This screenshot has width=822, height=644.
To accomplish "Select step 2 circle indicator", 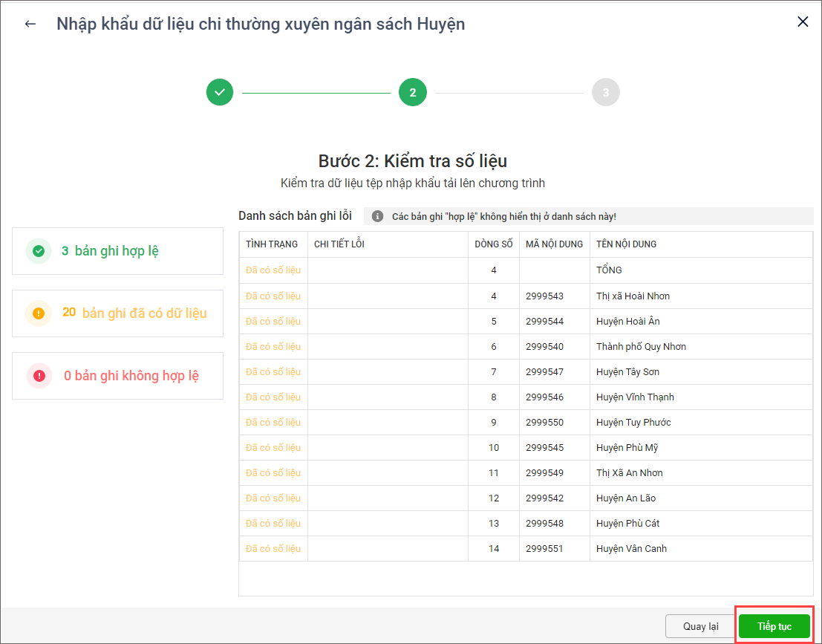I will [413, 93].
